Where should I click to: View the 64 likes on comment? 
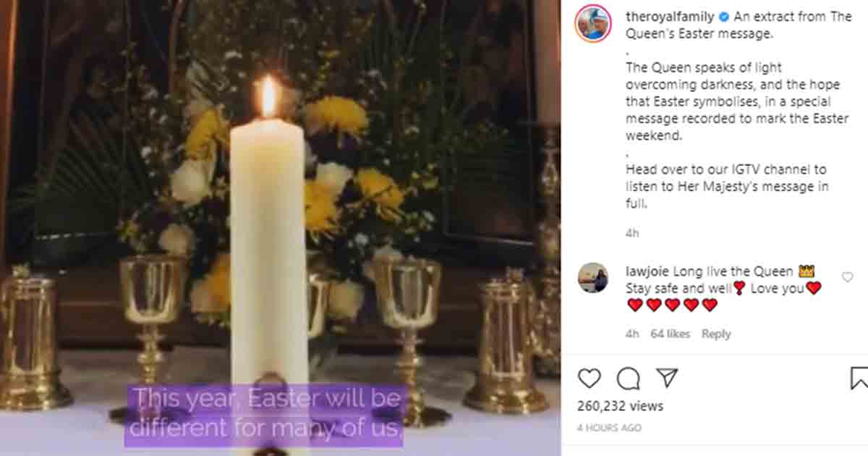point(671,334)
